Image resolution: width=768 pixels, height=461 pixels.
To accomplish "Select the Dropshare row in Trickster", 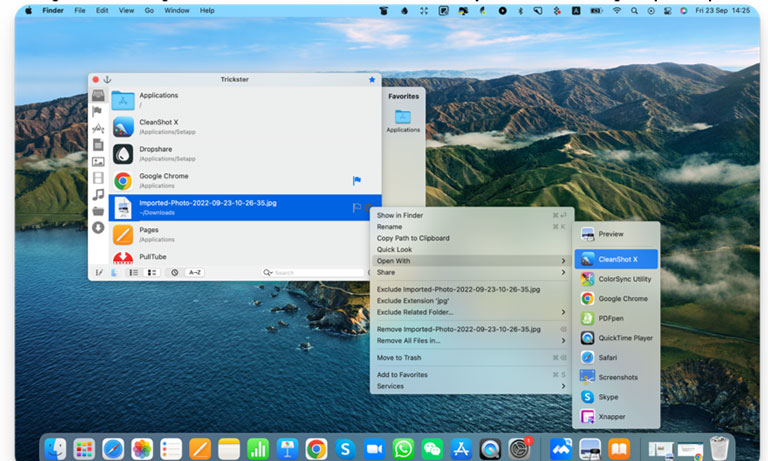I will tap(245, 154).
